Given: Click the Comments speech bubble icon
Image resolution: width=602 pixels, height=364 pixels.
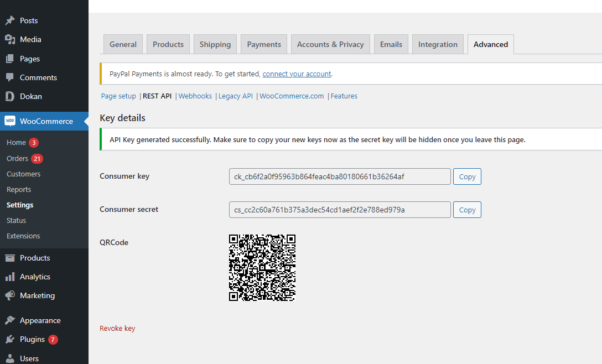Looking at the screenshot, I should coord(10,77).
